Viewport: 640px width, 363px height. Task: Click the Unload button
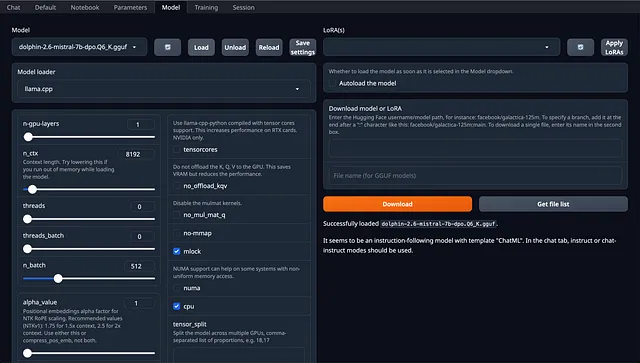click(x=235, y=47)
